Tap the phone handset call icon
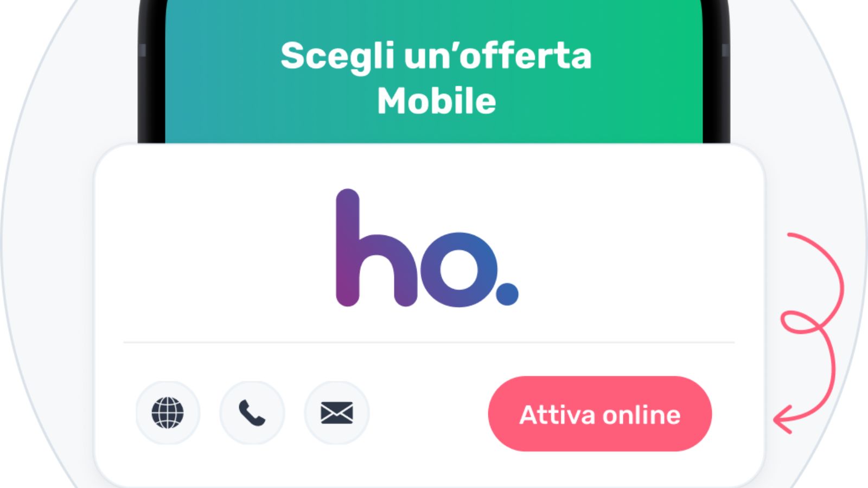 click(x=252, y=413)
